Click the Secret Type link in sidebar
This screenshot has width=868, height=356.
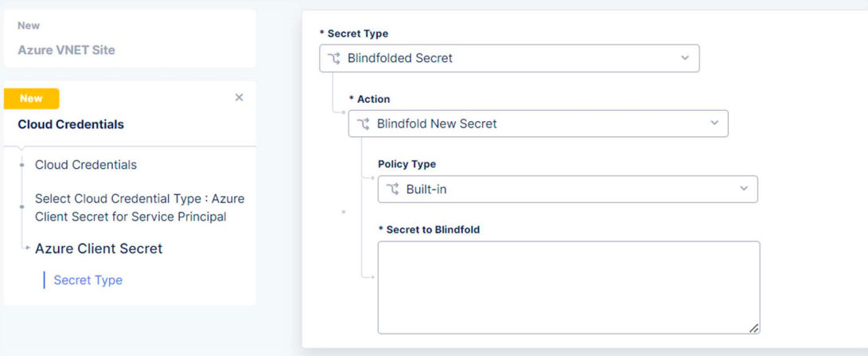(88, 280)
